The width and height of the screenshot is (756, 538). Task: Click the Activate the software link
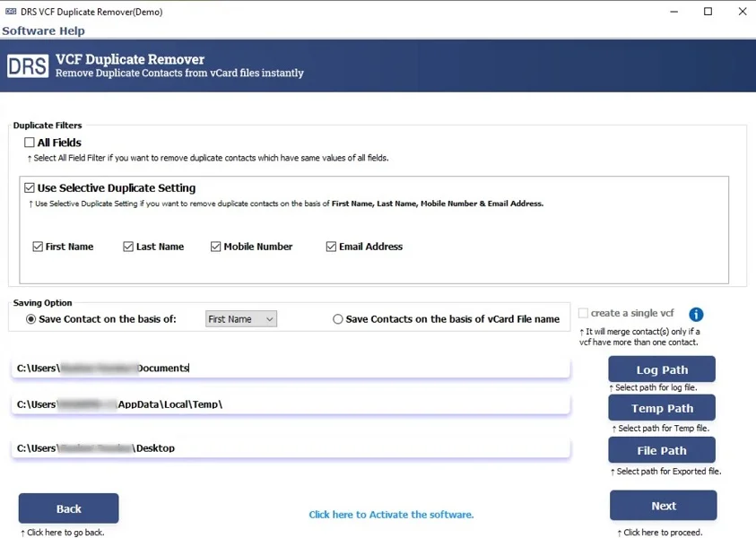click(x=391, y=515)
